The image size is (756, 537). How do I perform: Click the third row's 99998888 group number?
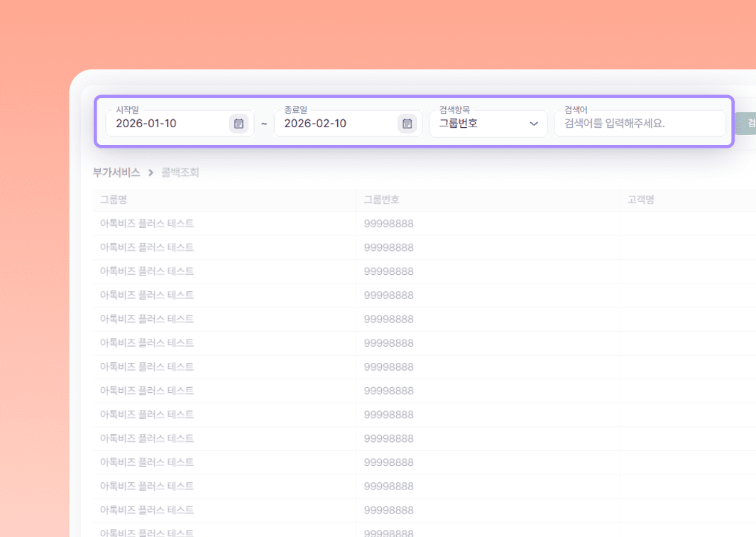point(388,271)
